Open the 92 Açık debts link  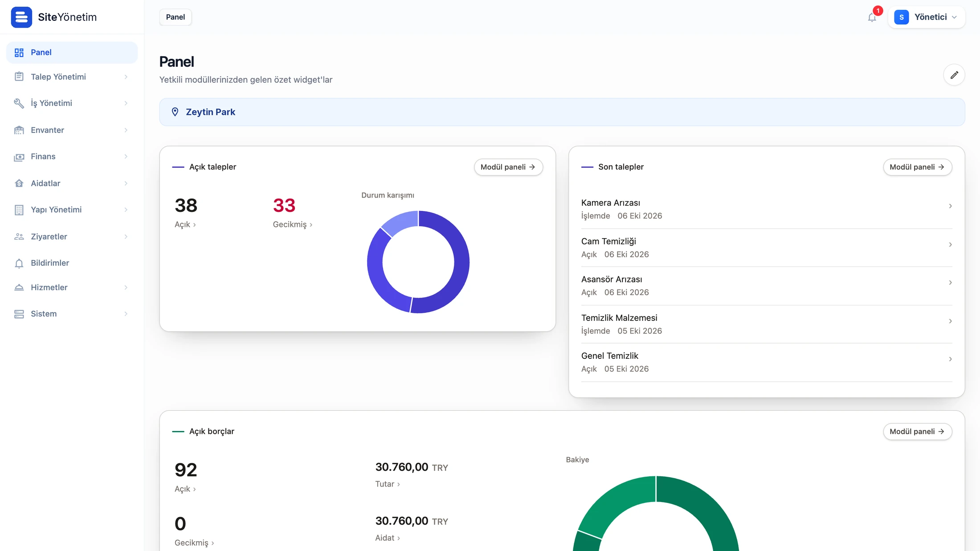[x=186, y=477]
